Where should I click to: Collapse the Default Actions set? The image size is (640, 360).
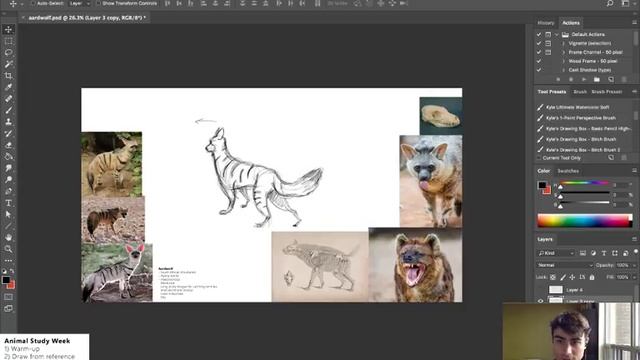(x=557, y=34)
